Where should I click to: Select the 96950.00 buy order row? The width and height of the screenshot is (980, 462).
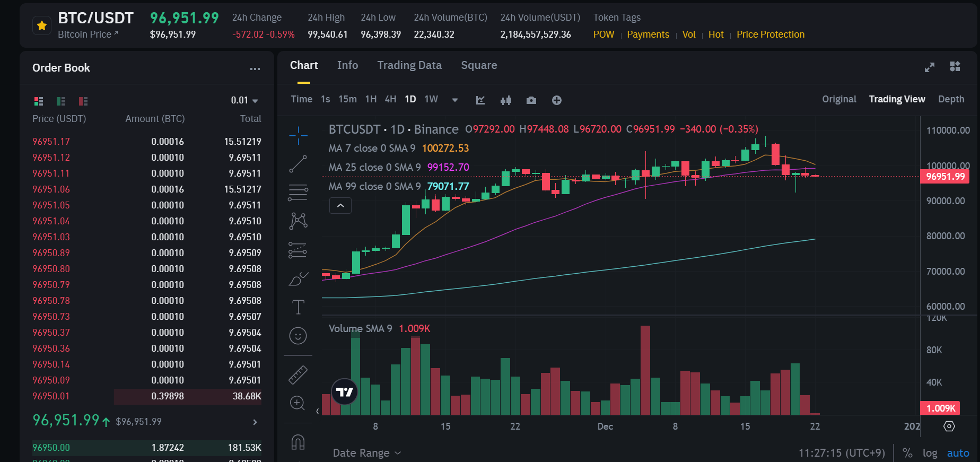point(147,448)
